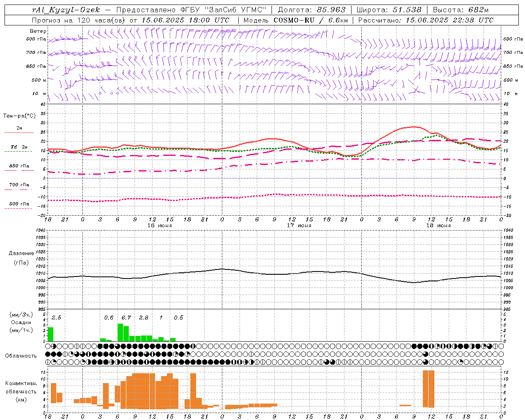Viewport: 525px width, 420px height.
Task: Click the tall orange convection bar on 18 июня
Action: point(429,389)
